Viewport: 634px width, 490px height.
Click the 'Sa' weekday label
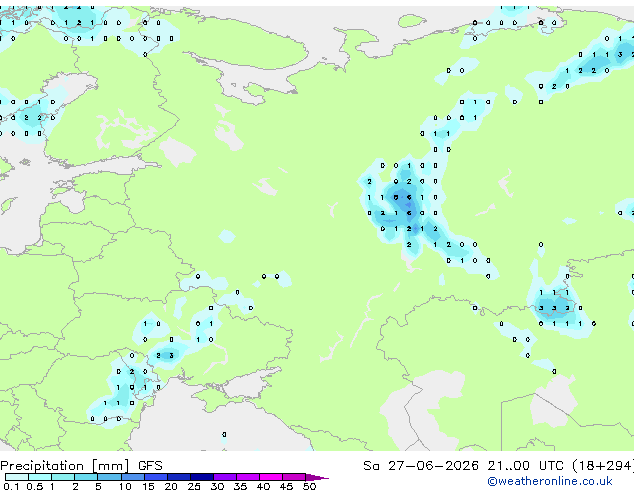(371, 466)
